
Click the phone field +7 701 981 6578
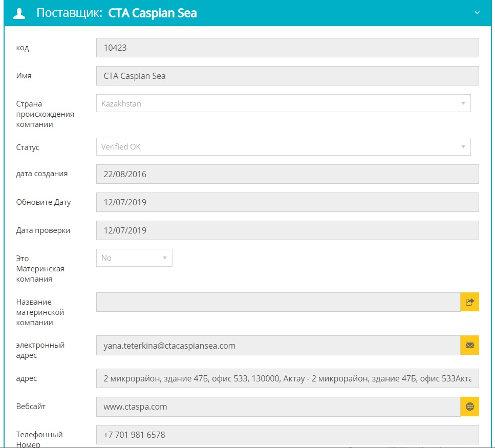[288, 435]
